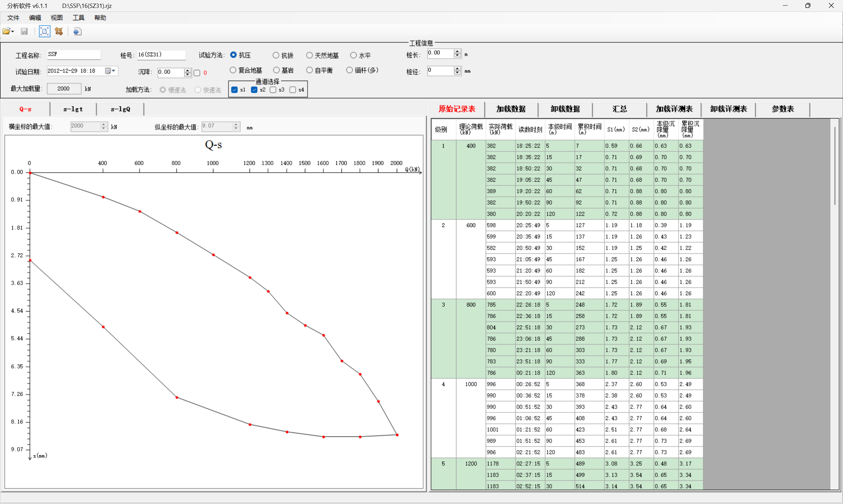Click the brown crop frame icon
The height and width of the screenshot is (504, 843).
point(59,32)
